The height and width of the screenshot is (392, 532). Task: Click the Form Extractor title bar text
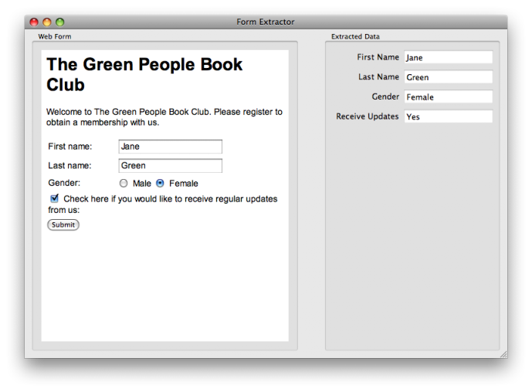[266, 22]
